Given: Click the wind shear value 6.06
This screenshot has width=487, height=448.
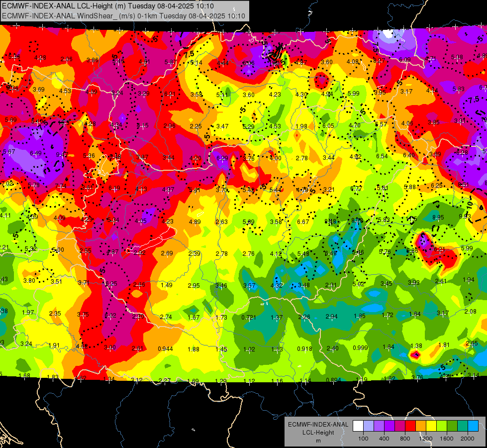Looking at the screenshot, I should pyautogui.click(x=248, y=63).
